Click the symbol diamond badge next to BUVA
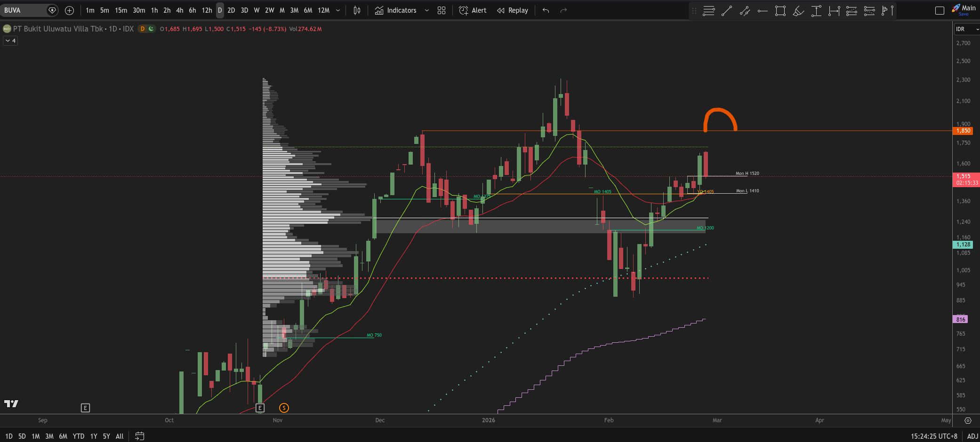980x442 pixels. (x=52, y=10)
